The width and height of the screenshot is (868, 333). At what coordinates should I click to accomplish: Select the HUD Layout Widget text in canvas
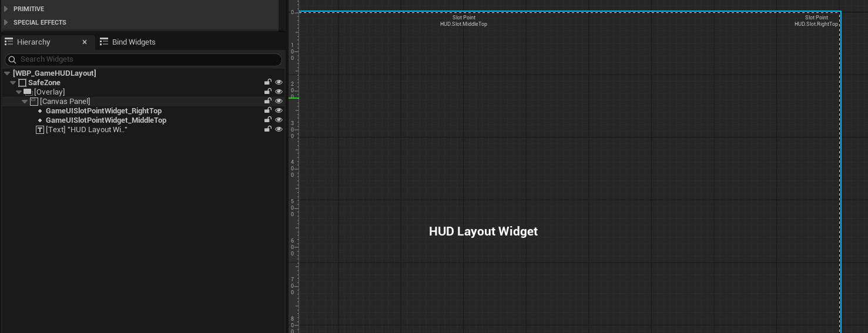coord(483,231)
